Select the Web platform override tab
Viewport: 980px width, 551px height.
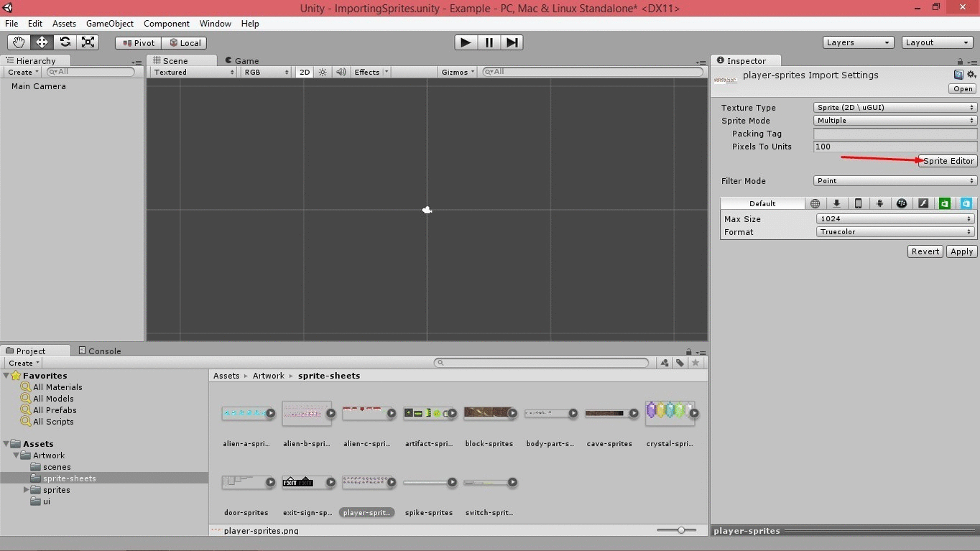coord(815,203)
